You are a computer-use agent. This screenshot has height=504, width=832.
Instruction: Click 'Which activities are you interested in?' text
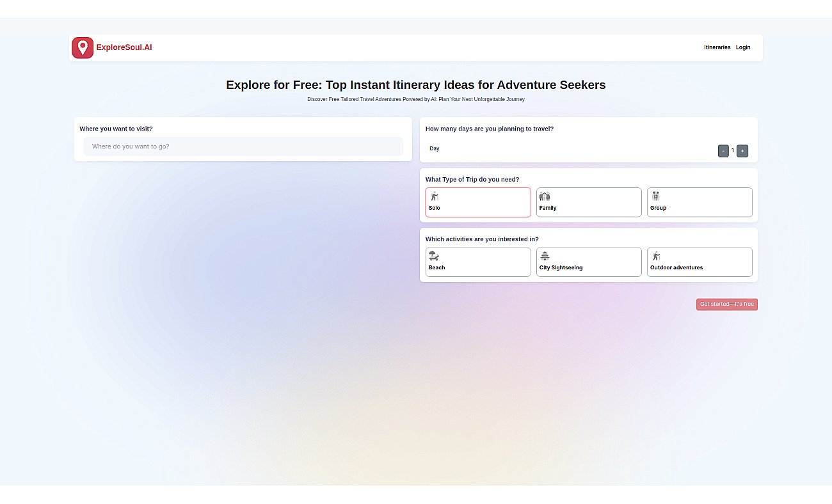click(482, 239)
